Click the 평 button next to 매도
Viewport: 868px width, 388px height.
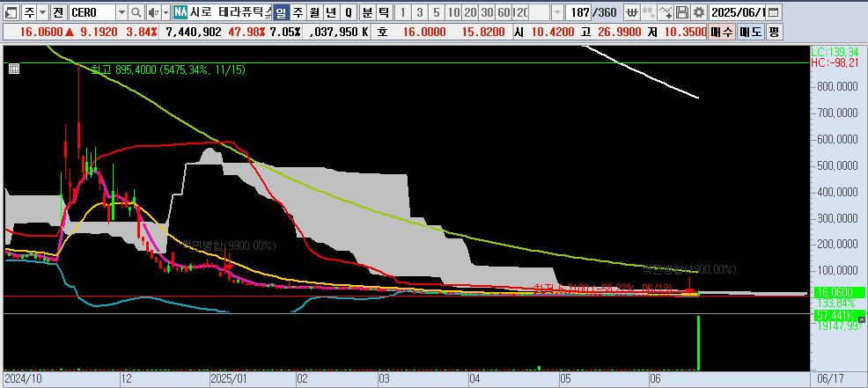[x=774, y=32]
